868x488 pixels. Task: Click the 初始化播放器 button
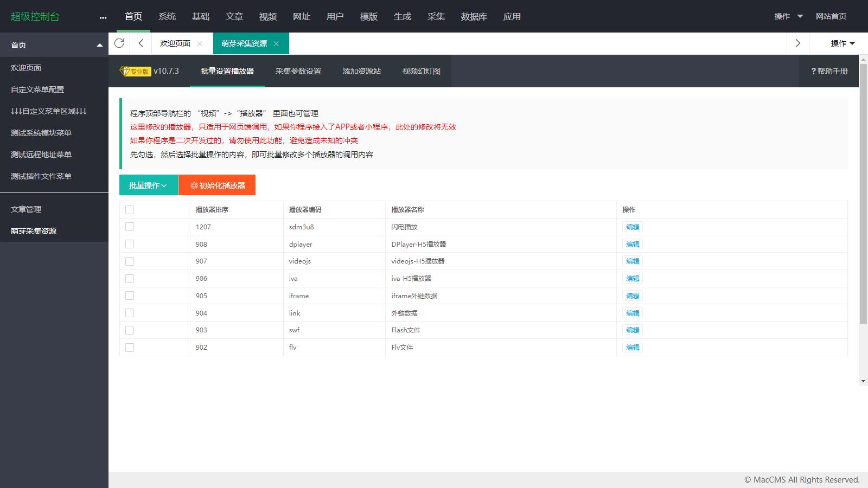click(x=217, y=185)
